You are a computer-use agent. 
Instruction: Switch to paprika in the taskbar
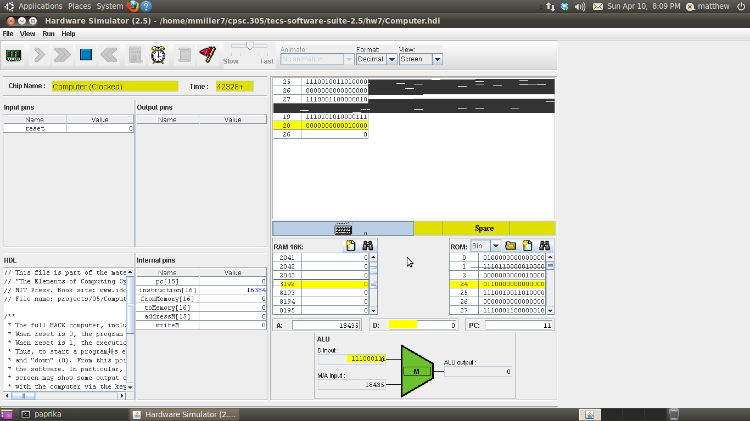click(x=45, y=413)
